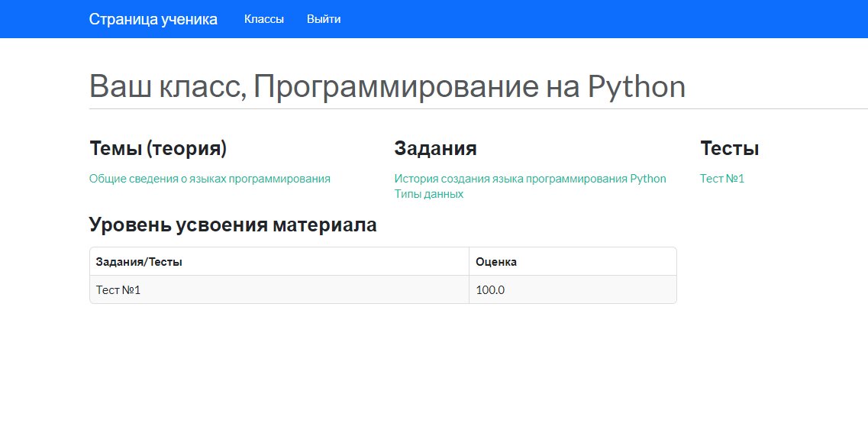The height and width of the screenshot is (433, 868).
Task: Click the Тесты section heading
Action: (730, 148)
